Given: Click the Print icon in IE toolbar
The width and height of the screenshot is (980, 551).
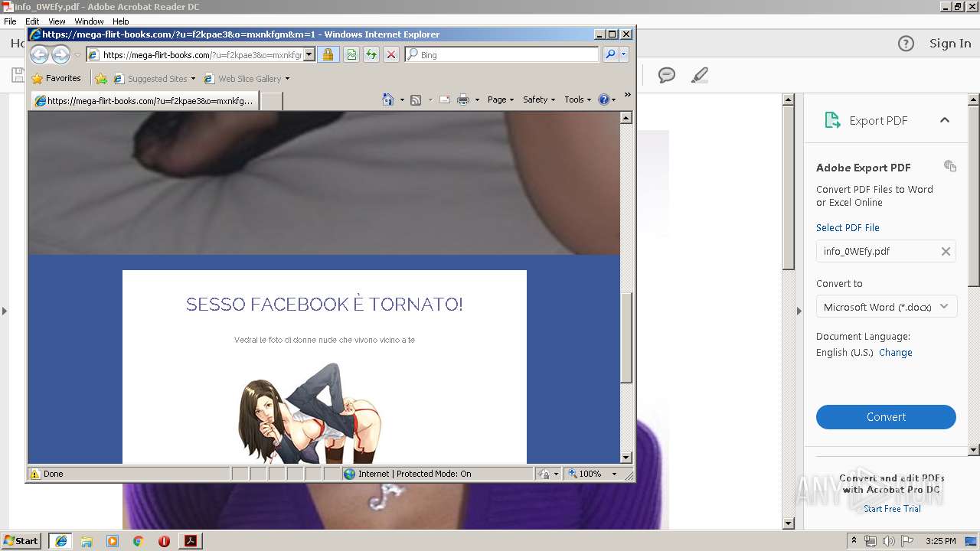Looking at the screenshot, I should (463, 99).
